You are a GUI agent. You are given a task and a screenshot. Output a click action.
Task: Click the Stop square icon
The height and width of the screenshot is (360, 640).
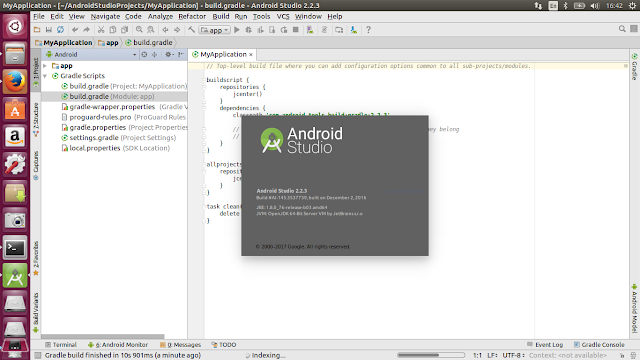296,30
